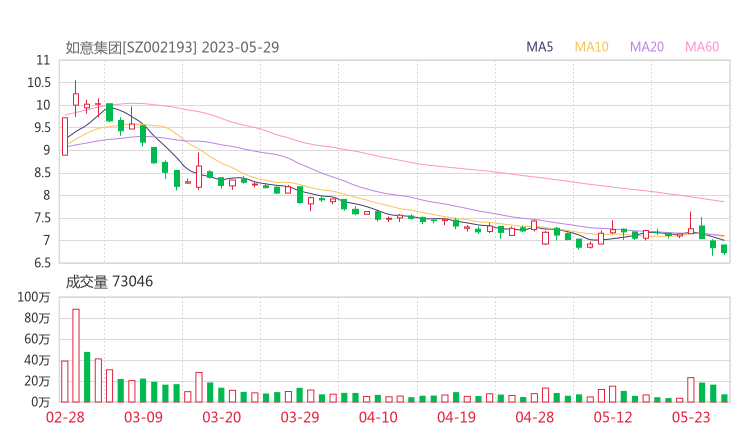Click the 03-09 date axis label
Image resolution: width=740 pixels, height=440 pixels.
click(143, 417)
